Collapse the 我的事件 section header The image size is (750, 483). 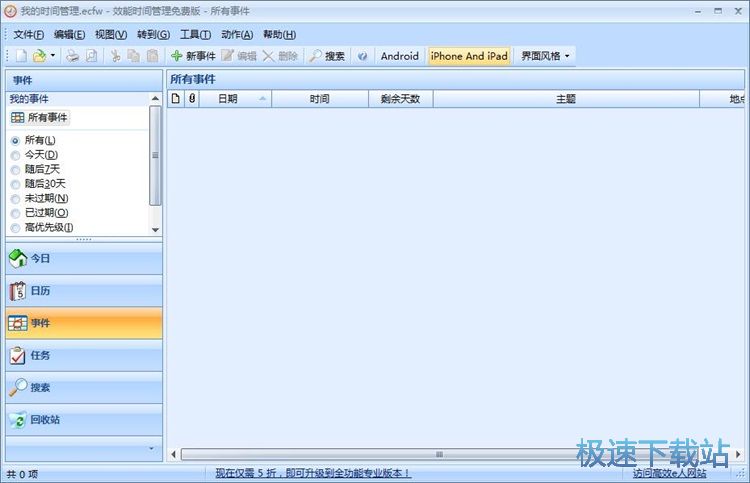[x=78, y=99]
